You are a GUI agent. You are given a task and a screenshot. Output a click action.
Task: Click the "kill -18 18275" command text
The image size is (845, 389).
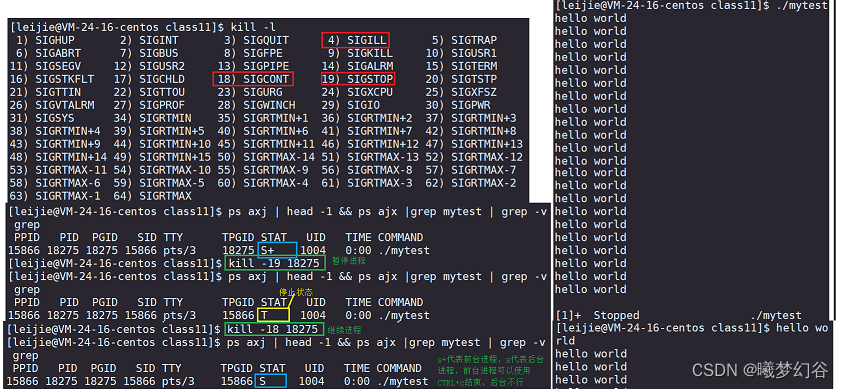pyautogui.click(x=273, y=329)
